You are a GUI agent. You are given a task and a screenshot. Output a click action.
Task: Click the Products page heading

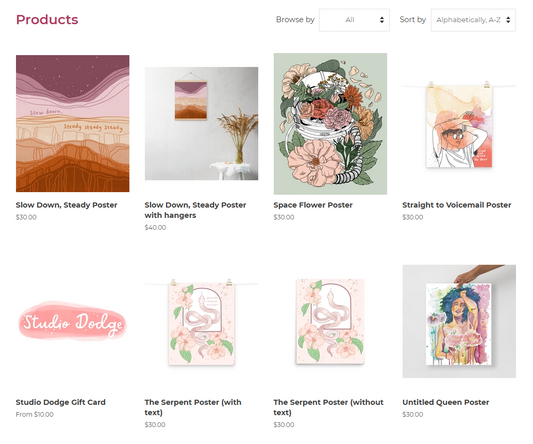click(x=47, y=20)
